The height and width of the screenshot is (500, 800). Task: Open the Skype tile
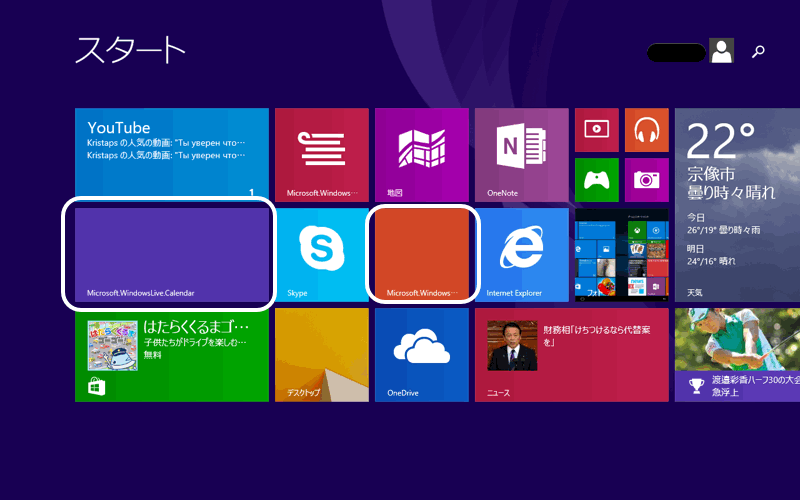pyautogui.click(x=321, y=254)
